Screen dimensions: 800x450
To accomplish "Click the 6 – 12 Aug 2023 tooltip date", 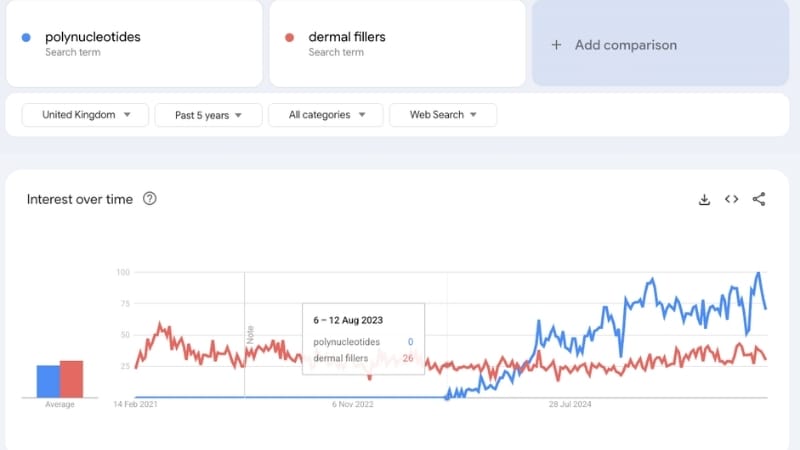I will pyautogui.click(x=348, y=320).
